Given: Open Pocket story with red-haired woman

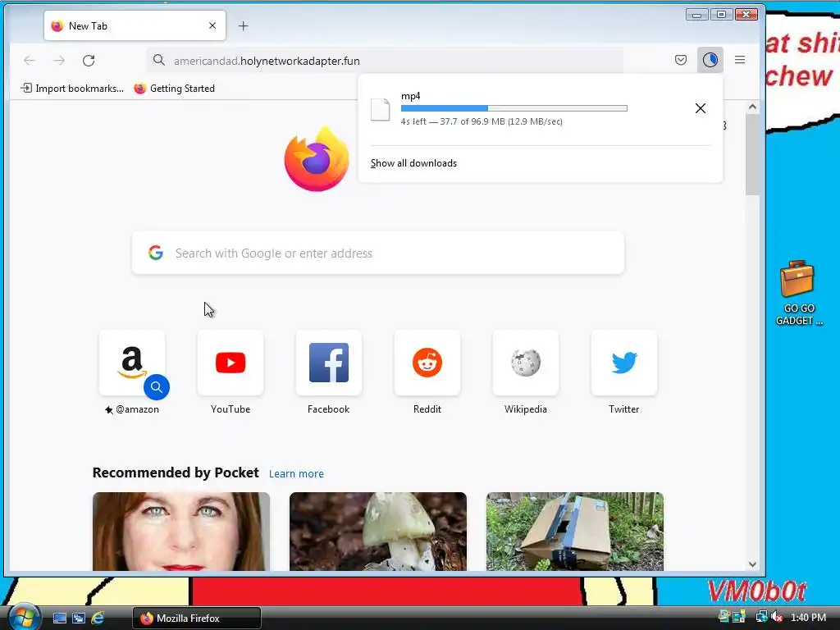Looking at the screenshot, I should [181, 532].
